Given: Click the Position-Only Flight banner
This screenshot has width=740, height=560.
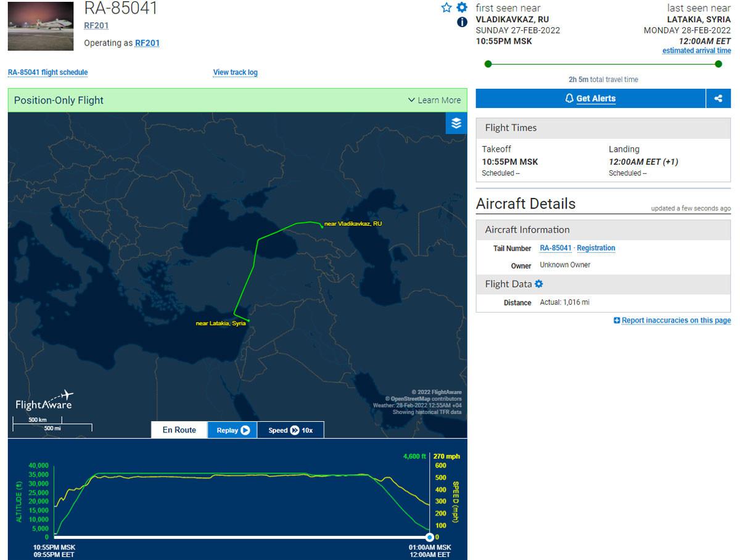Looking at the screenshot, I should click(x=237, y=100).
